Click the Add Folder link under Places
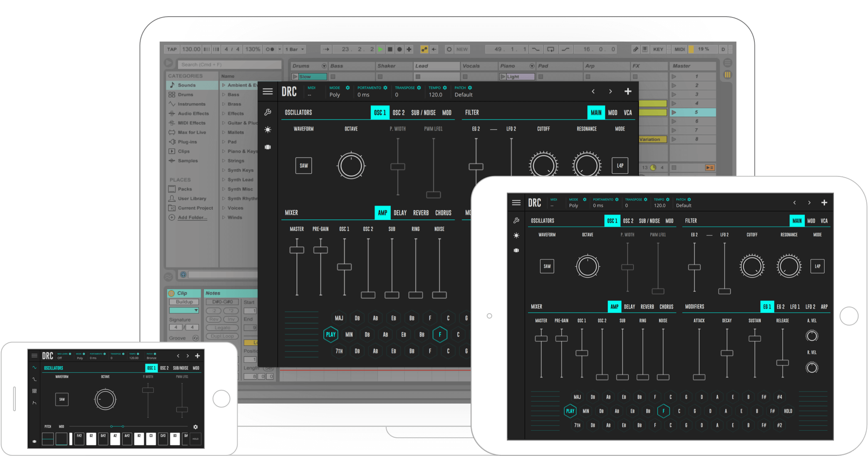The height and width of the screenshot is (456, 868). (193, 217)
